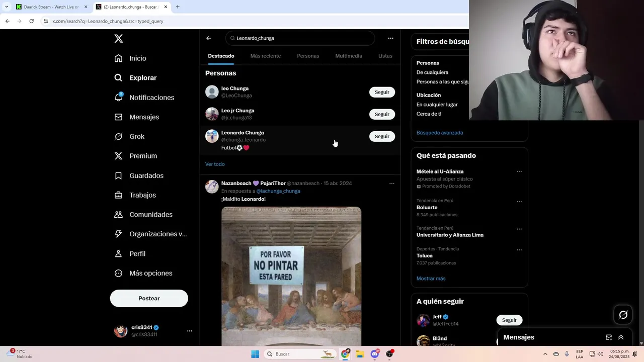The image size is (644, 362).
Task: Follow leo Chunga account
Action: [382, 92]
